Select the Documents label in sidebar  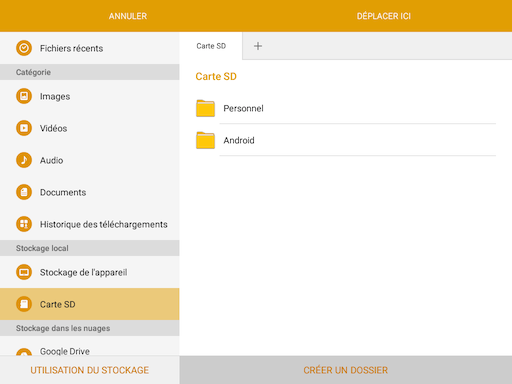coord(63,192)
